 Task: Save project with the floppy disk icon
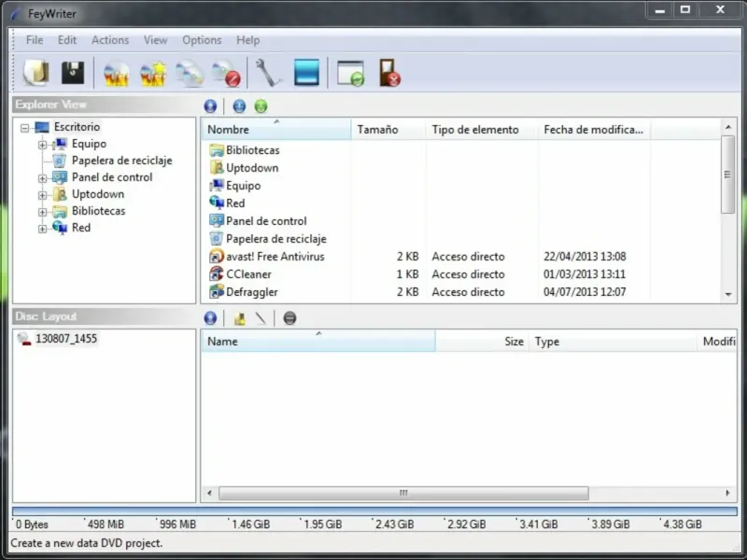[x=73, y=73]
